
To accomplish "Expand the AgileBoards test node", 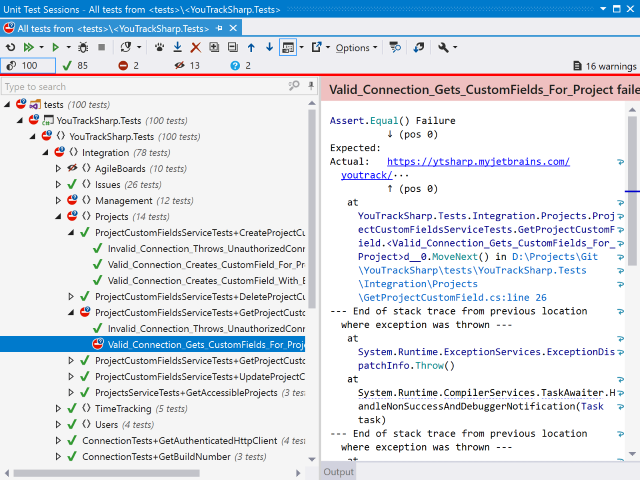I will pyautogui.click(x=58, y=169).
